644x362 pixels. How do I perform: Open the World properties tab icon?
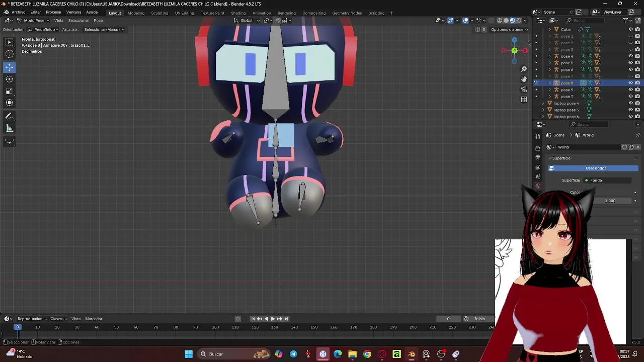pyautogui.click(x=538, y=187)
